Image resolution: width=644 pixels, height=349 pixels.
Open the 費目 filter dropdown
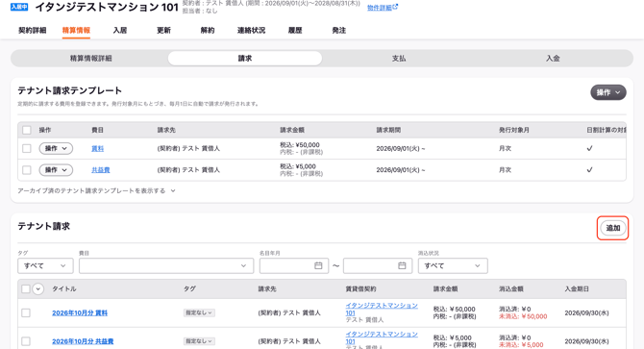(x=166, y=265)
